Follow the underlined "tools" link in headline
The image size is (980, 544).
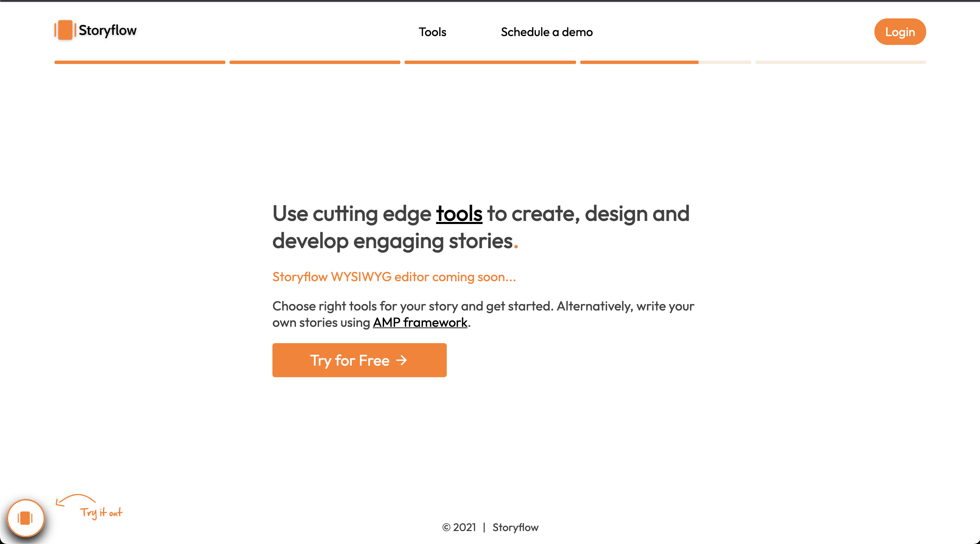459,213
